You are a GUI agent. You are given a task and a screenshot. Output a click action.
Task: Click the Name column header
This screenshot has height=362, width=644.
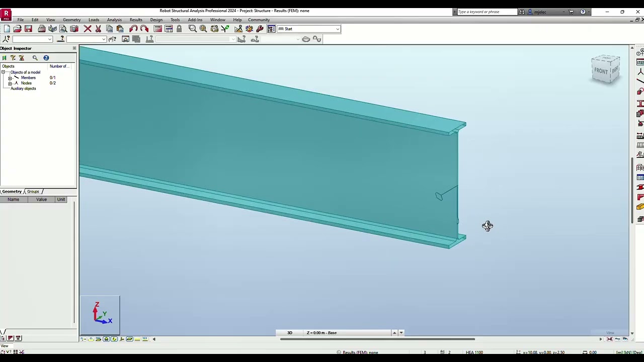14,200
